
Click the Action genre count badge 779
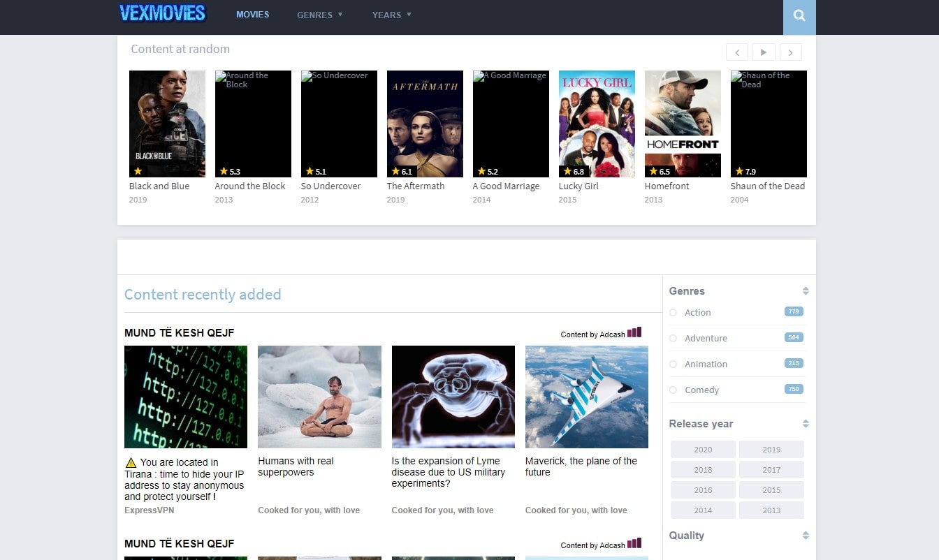coord(794,311)
